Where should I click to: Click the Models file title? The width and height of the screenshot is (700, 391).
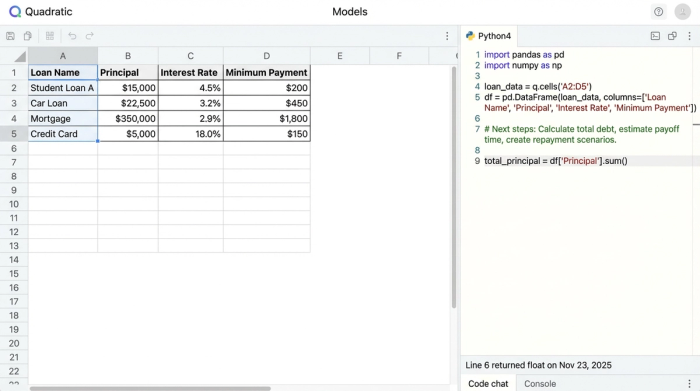(x=350, y=12)
